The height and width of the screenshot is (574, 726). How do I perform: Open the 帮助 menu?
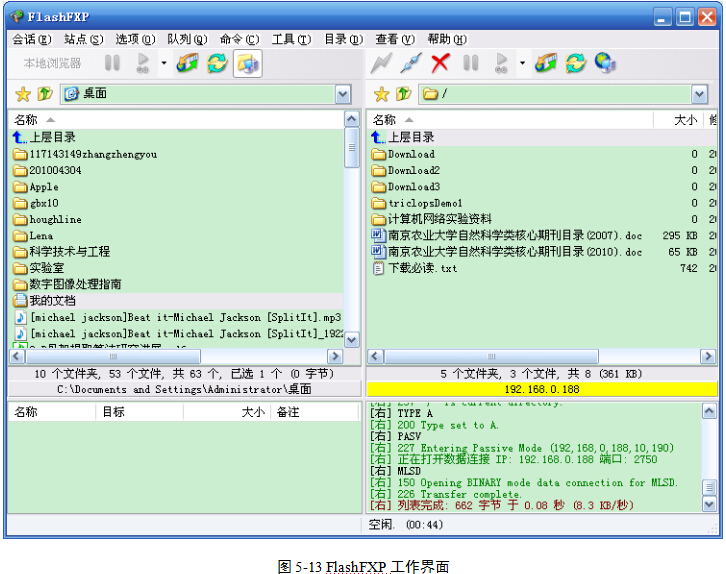point(447,40)
